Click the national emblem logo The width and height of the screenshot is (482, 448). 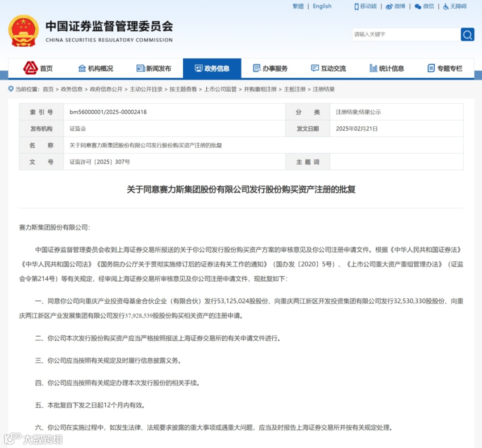24,31
